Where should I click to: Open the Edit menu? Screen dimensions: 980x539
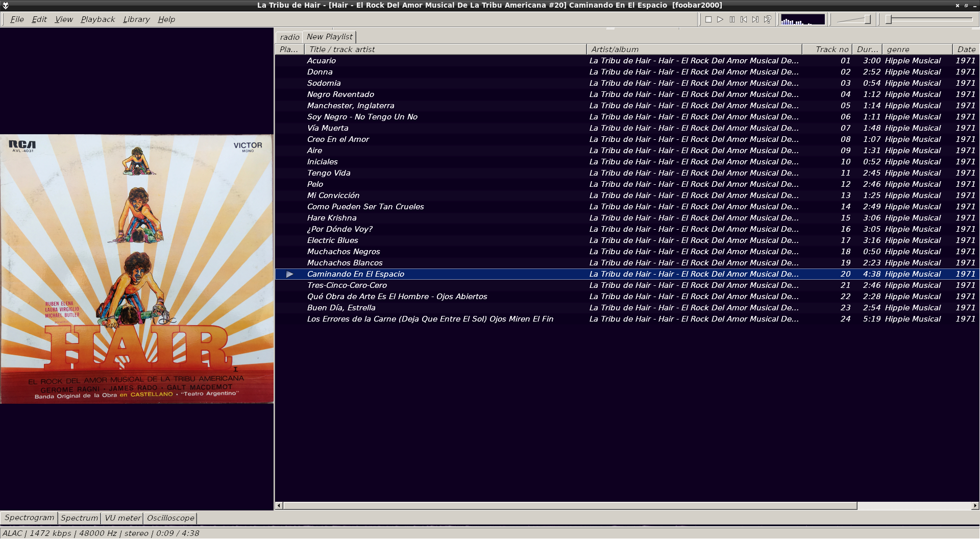[39, 19]
